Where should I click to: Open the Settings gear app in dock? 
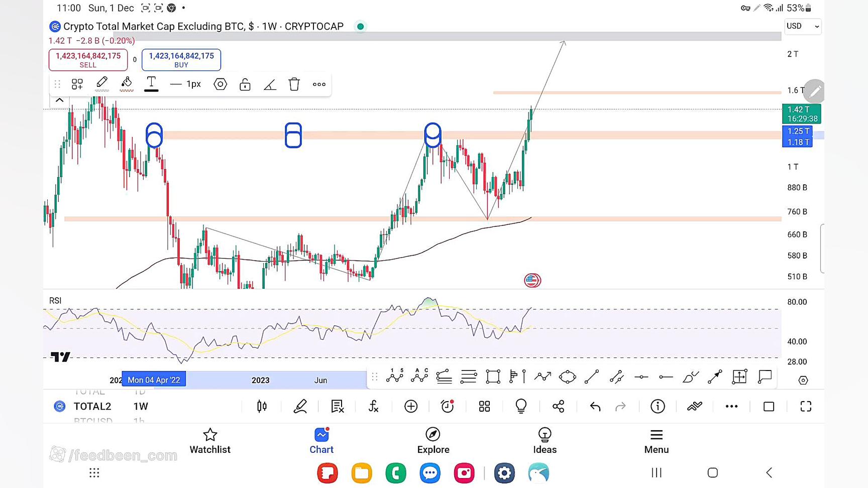pos(504,473)
